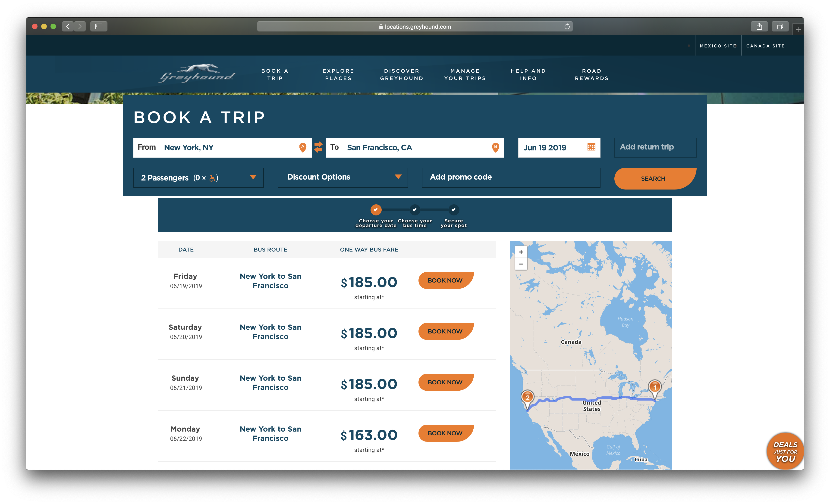Zoom in on the route map
Image resolution: width=830 pixels, height=504 pixels.
coord(521,252)
